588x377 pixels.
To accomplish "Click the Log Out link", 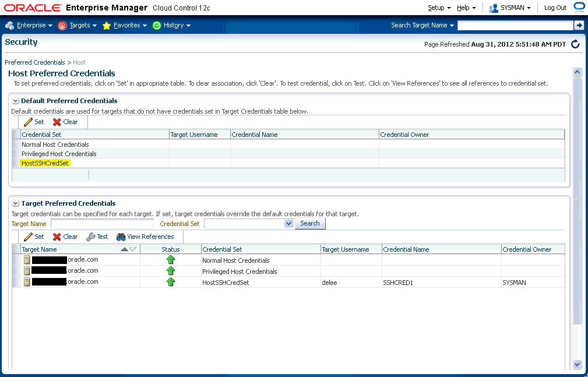I will [x=555, y=8].
